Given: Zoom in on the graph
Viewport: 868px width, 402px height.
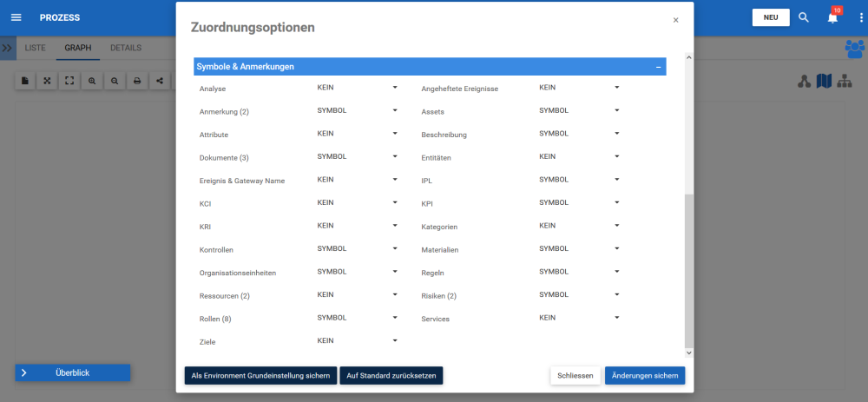Looking at the screenshot, I should click(92, 81).
